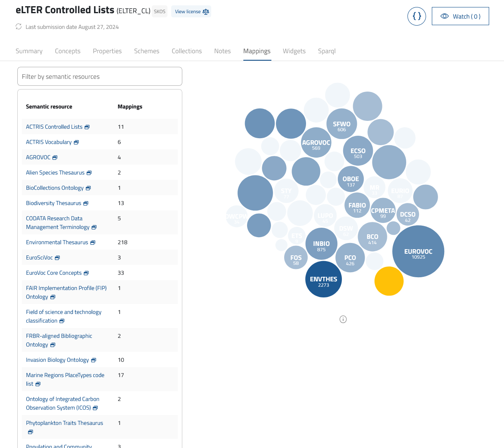Click the ENVTHES bubble in the chart
Image resolution: width=504 pixels, height=448 pixels.
point(323,279)
